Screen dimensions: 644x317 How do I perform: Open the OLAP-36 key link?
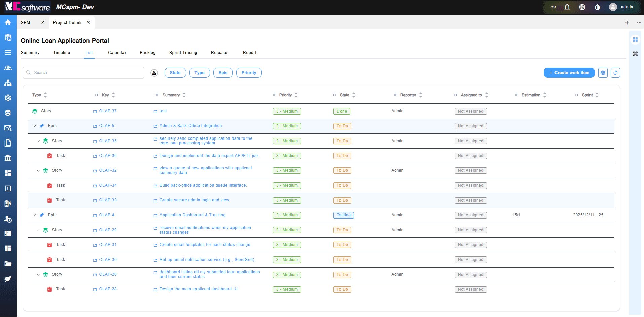(x=108, y=156)
